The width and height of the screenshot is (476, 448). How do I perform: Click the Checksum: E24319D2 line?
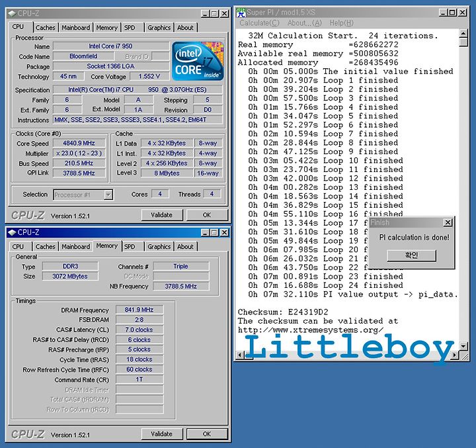(283, 312)
